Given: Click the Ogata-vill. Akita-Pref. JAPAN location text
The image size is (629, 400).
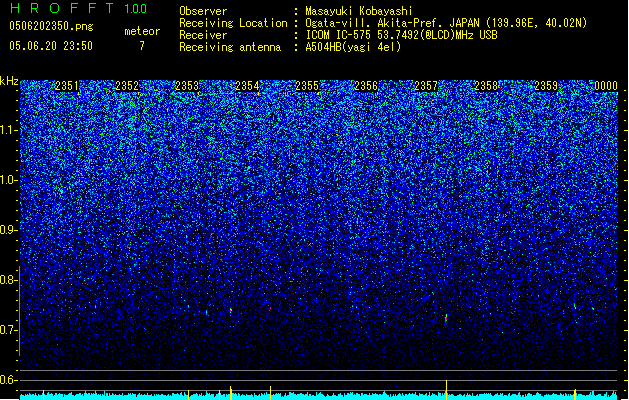Looking at the screenshot, I should [x=446, y=23].
